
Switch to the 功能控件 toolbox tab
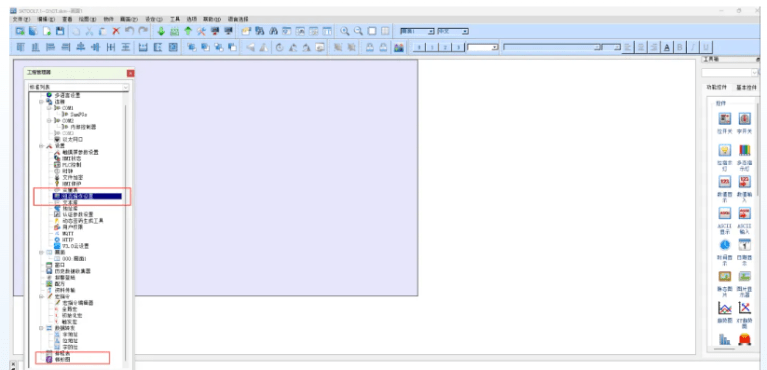tap(716, 88)
